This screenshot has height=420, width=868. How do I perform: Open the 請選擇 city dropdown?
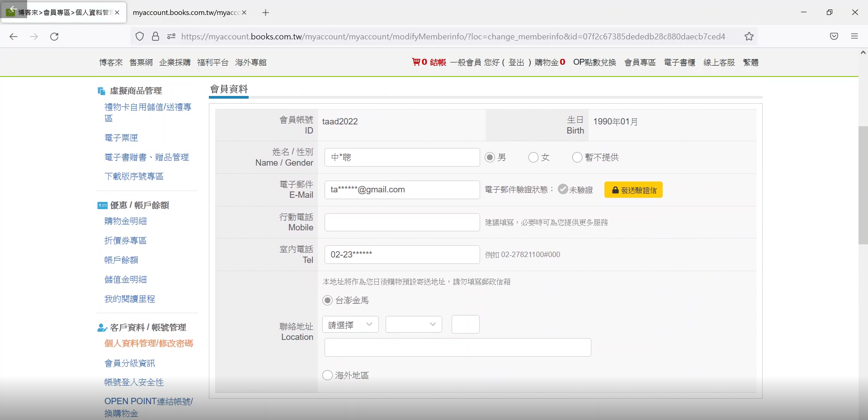350,325
